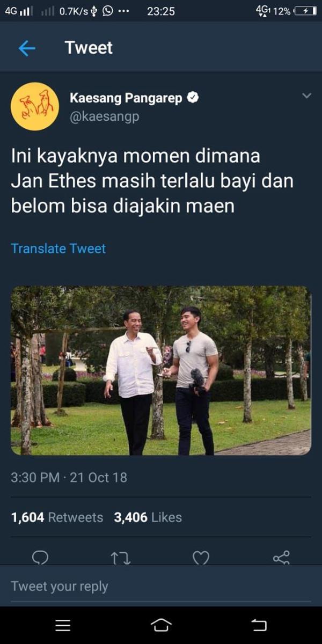The height and width of the screenshot is (644, 322).
Task: Open the Kaesang Pangarep profile avatar
Action: pyautogui.click(x=35, y=106)
